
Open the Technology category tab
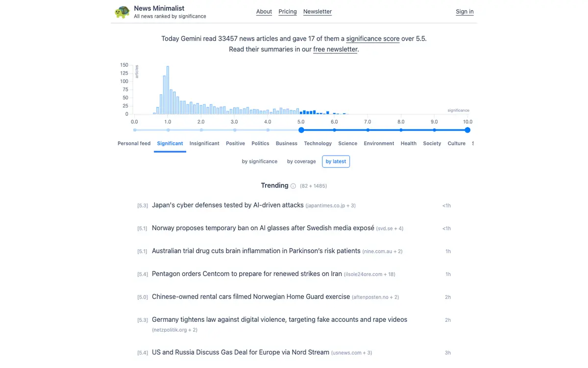(x=318, y=143)
